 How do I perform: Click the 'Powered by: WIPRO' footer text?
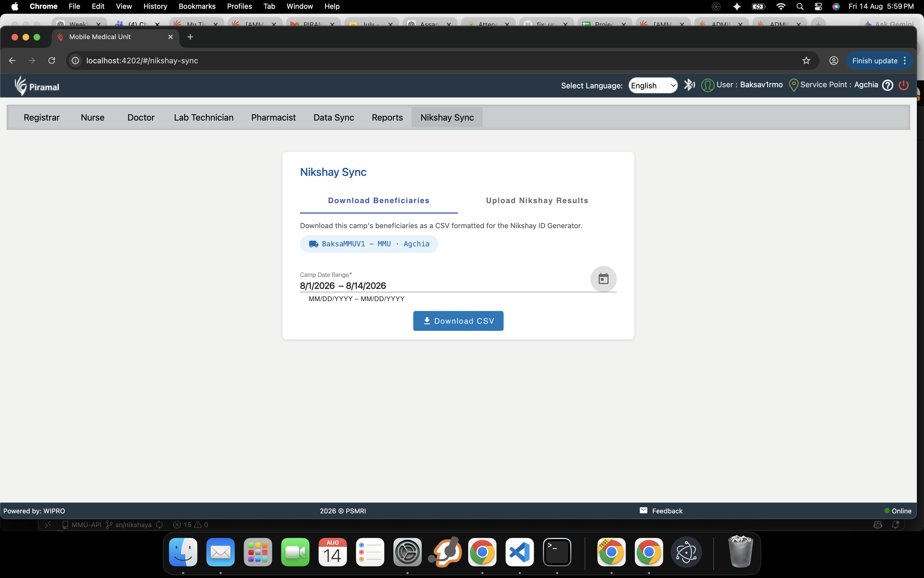tap(34, 511)
